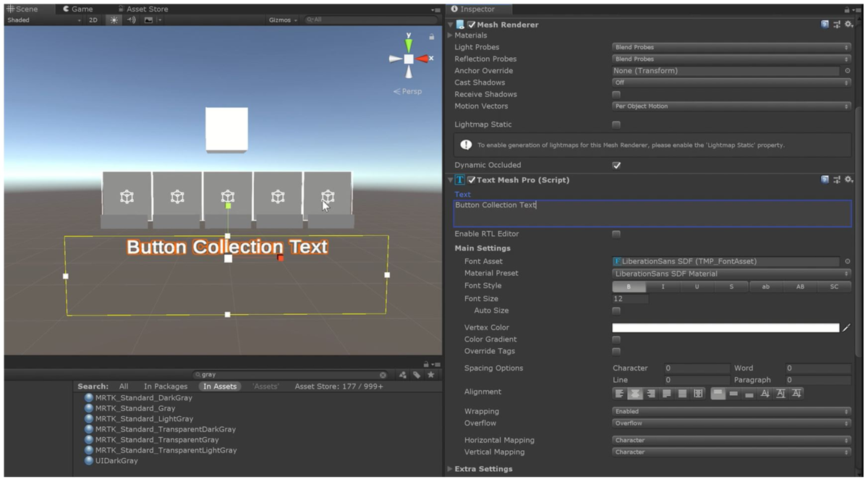The image size is (868, 482).
Task: Toggle italic I font style
Action: click(x=663, y=287)
